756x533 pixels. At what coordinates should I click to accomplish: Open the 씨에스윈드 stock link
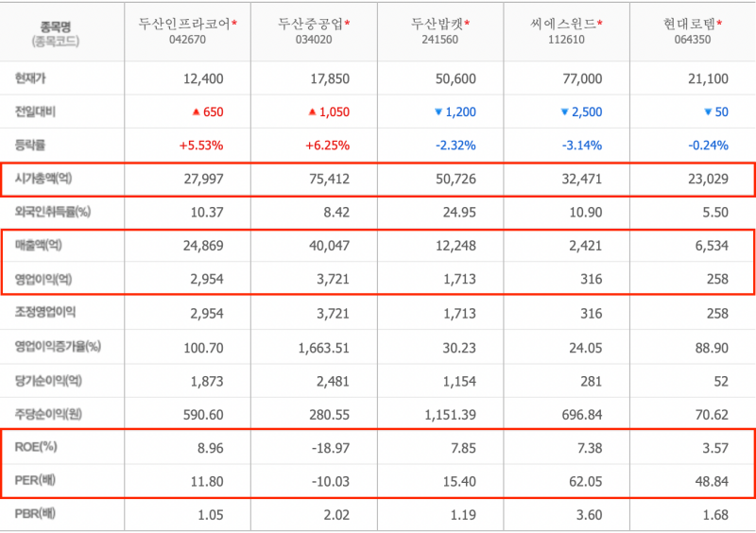click(563, 24)
